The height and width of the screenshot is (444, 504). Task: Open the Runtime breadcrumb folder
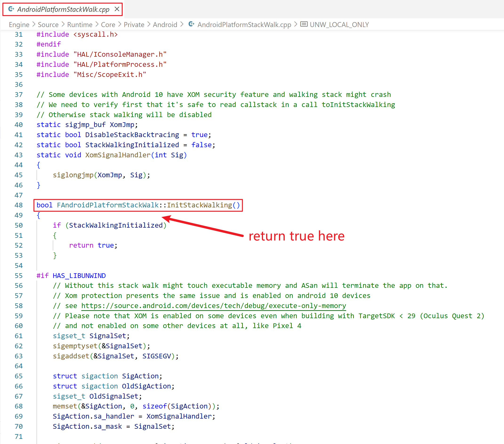[x=80, y=25]
